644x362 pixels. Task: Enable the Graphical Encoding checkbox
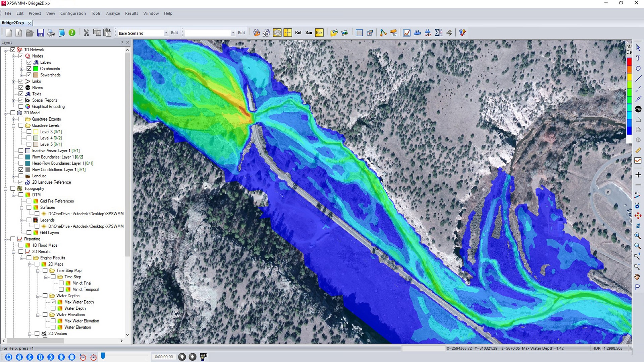coord(21,107)
